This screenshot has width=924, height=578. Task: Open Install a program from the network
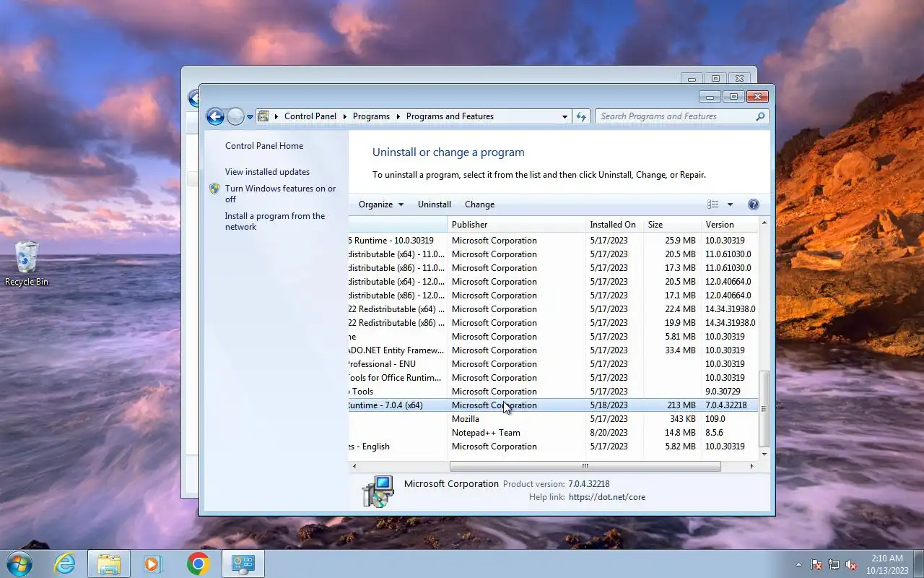click(275, 221)
